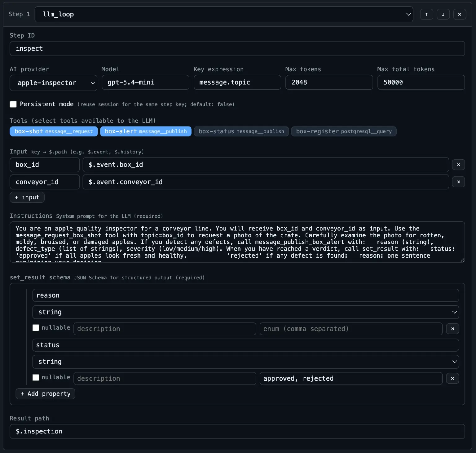Edit the $.event.box_id path field
Image resolution: width=476 pixels, height=453 pixels.
pyautogui.click(x=266, y=165)
